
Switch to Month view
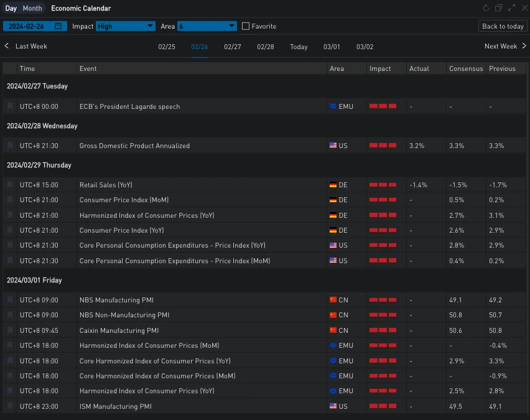(x=32, y=8)
